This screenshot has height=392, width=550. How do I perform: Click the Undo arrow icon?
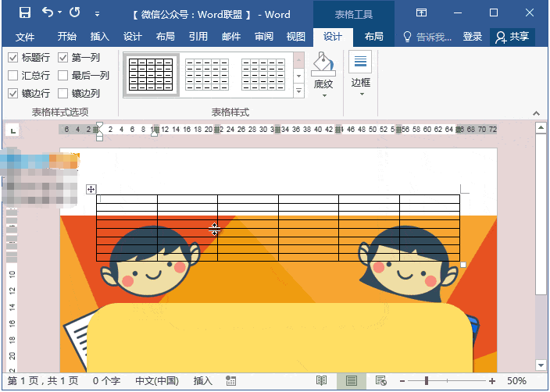[x=48, y=13]
